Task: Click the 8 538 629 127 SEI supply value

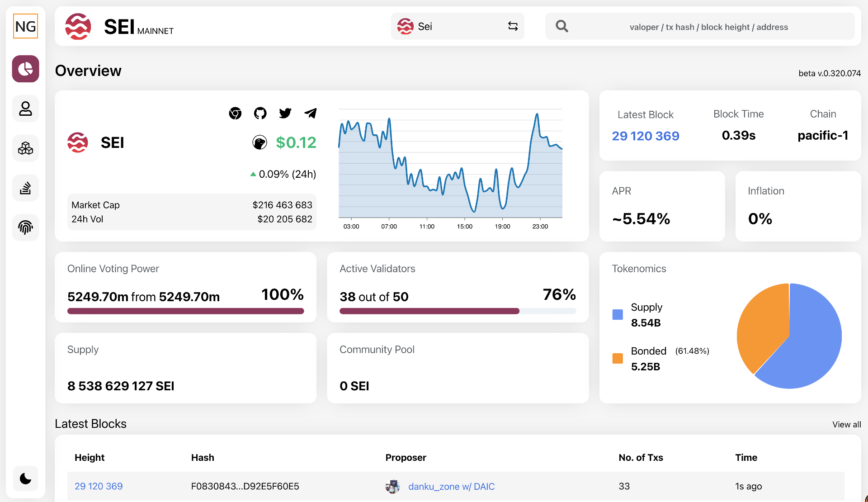Action: click(x=121, y=386)
